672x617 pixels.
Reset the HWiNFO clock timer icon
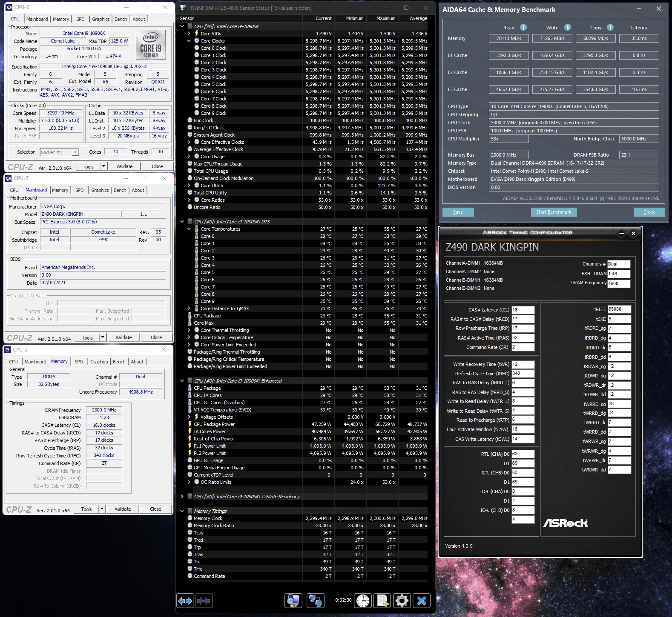(363, 601)
